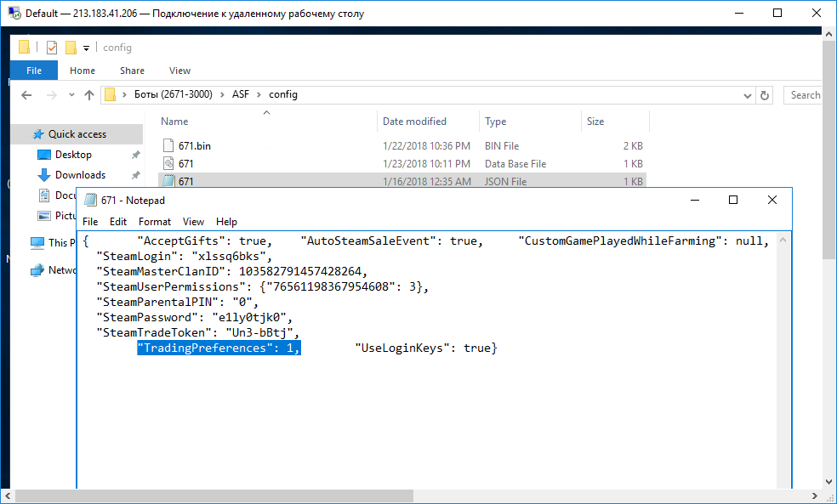Screen dimensions: 837x504
Task: Click the Explorer window folder icon
Action: 24,47
